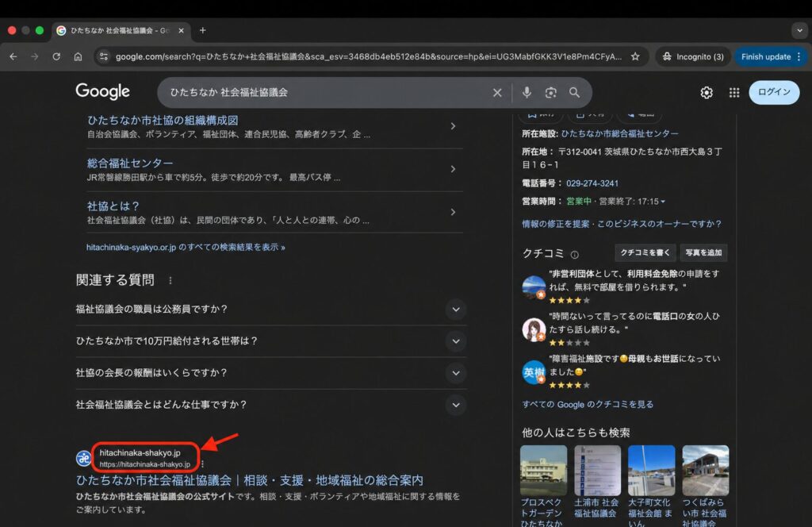Click chevron beside 総合福祉センター
Image resolution: width=812 pixels, height=527 pixels.
453,169
